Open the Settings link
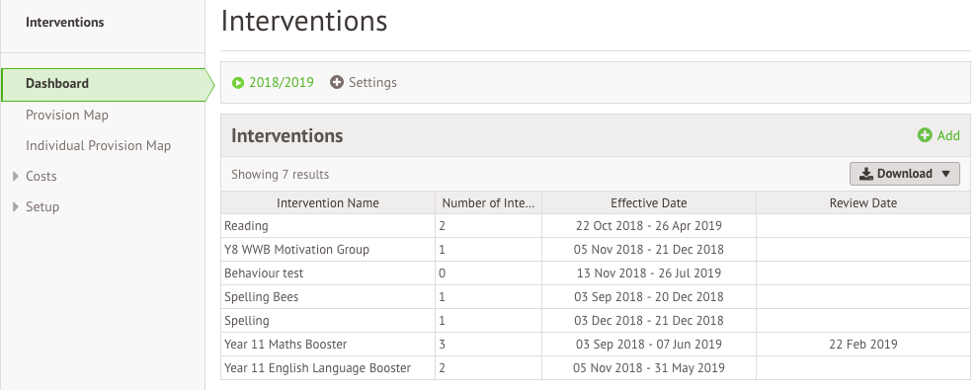The height and width of the screenshot is (390, 980). [x=372, y=83]
